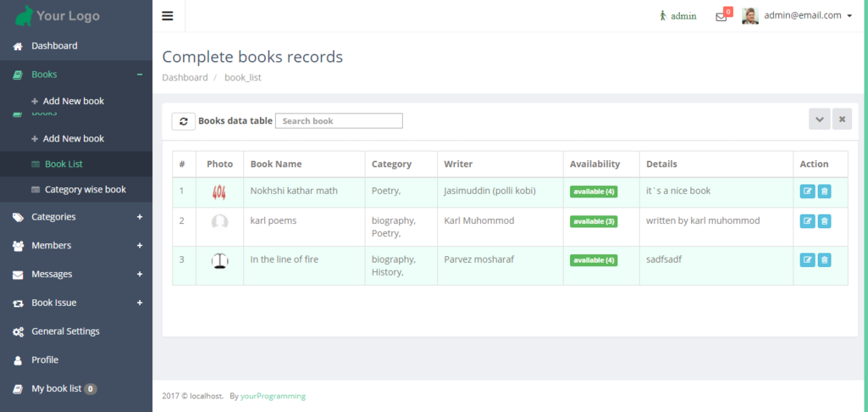Collapse the books table panel with chevron
This screenshot has width=868, height=412.
coord(819,120)
